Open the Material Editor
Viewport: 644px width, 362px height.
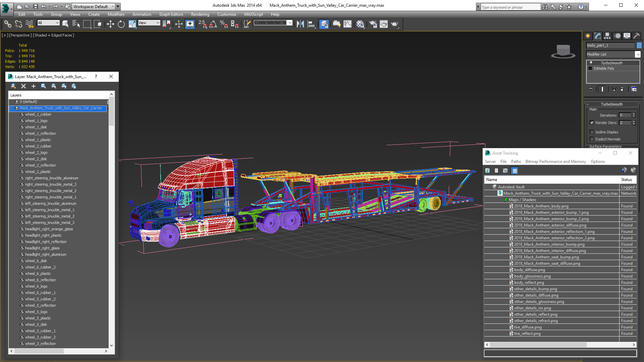click(360, 24)
